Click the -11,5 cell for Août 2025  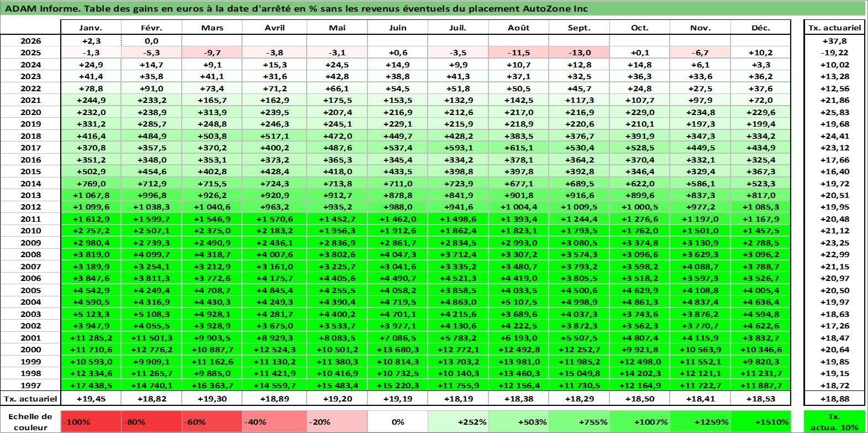pyautogui.click(x=519, y=53)
